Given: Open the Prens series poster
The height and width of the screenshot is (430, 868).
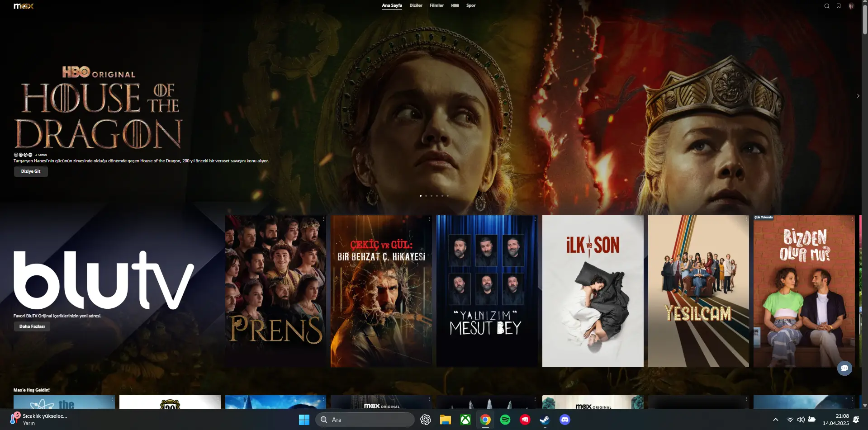Looking at the screenshot, I should click(275, 291).
